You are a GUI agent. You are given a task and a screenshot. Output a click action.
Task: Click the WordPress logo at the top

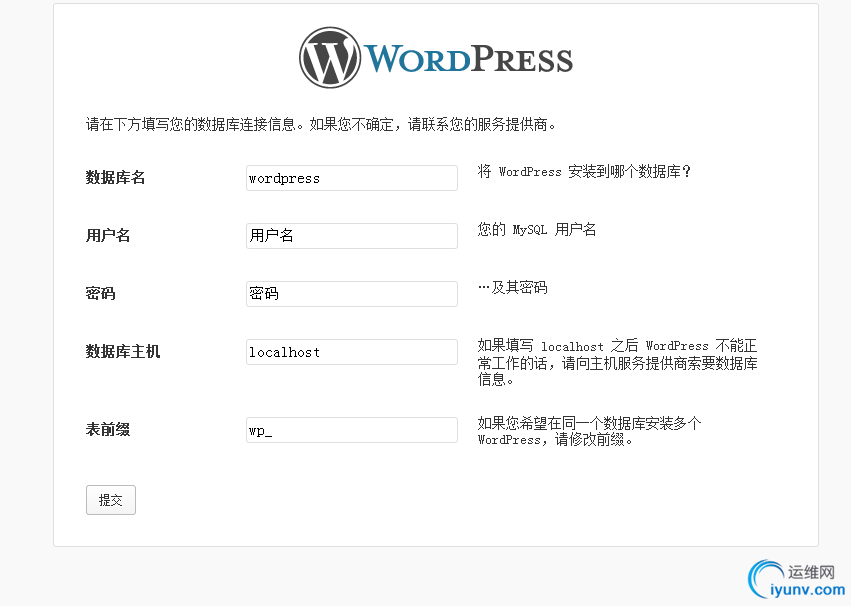click(436, 58)
